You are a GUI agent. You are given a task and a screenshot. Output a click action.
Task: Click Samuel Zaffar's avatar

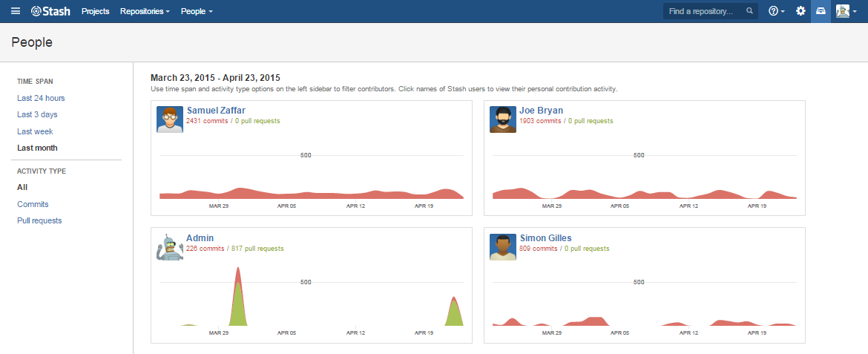point(170,119)
